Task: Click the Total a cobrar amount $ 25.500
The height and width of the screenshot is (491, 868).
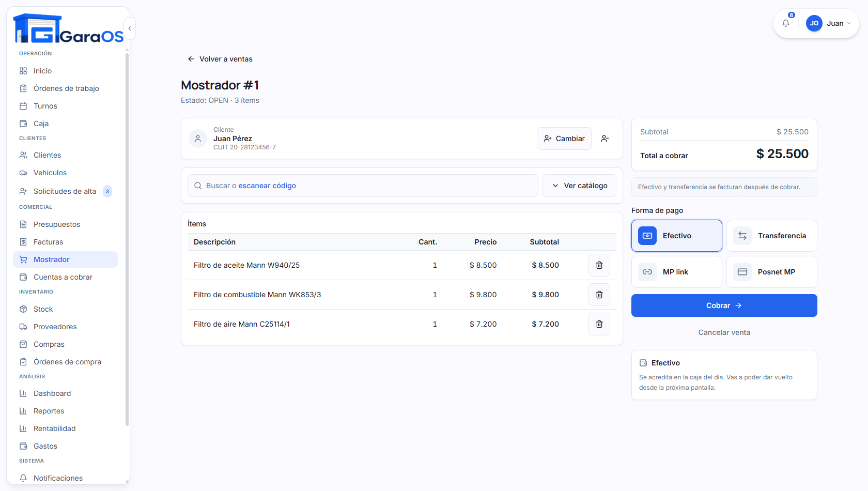Action: [782, 154]
